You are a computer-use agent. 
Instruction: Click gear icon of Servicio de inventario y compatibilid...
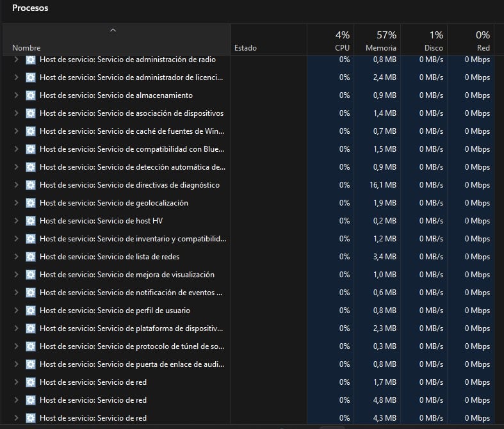click(x=31, y=239)
